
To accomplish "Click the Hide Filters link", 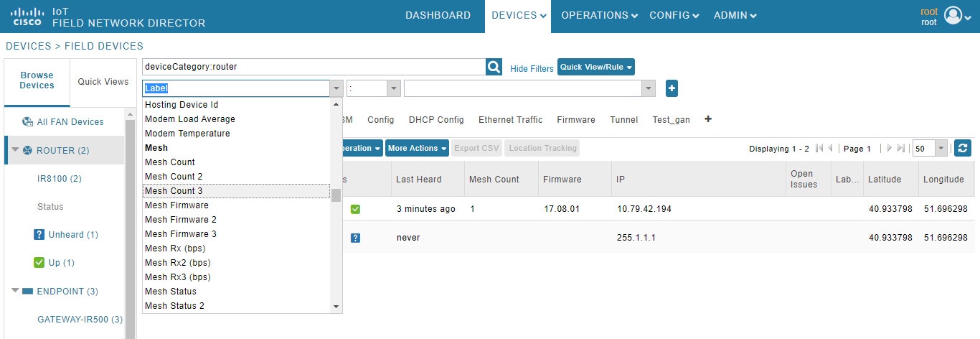I will point(532,69).
